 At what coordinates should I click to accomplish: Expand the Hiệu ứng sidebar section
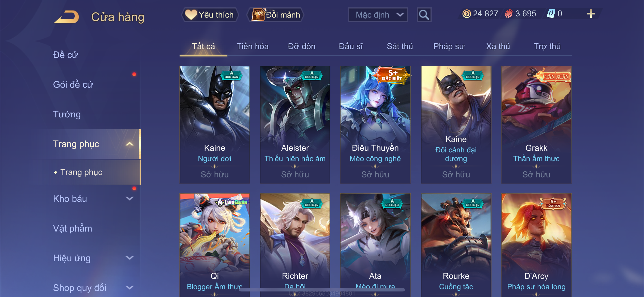pyautogui.click(x=129, y=258)
